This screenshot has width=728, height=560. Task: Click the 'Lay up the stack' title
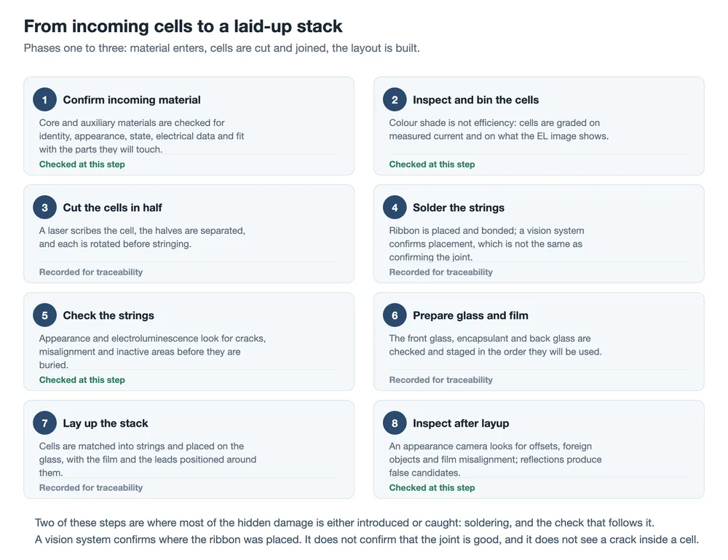pyautogui.click(x=106, y=423)
